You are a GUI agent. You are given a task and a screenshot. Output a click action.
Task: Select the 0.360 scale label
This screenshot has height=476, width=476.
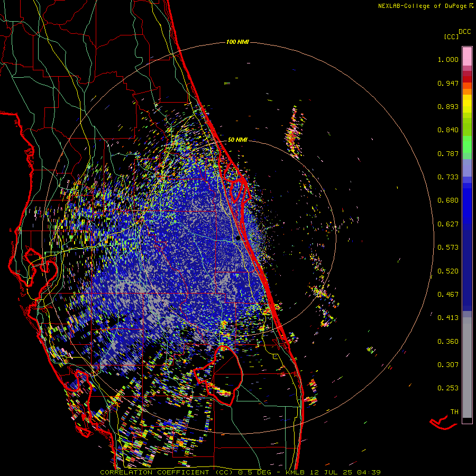click(448, 342)
